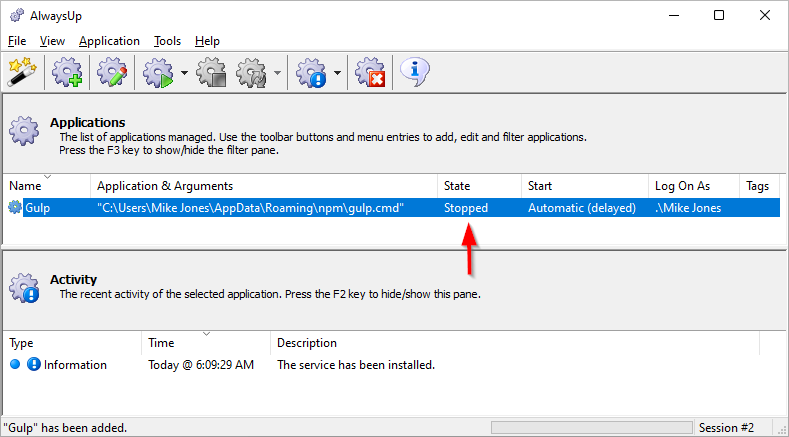Click the Stop application gear icon
The image size is (789, 437).
pos(211,73)
